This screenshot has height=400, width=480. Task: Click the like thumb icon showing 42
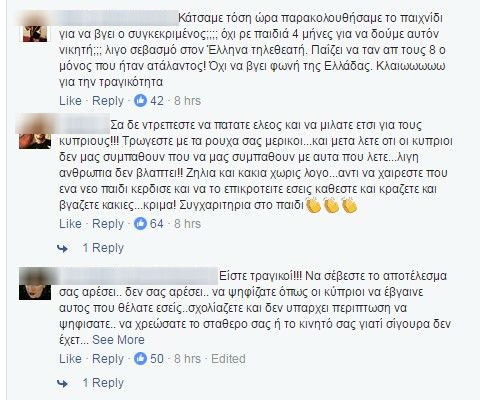click(x=140, y=101)
